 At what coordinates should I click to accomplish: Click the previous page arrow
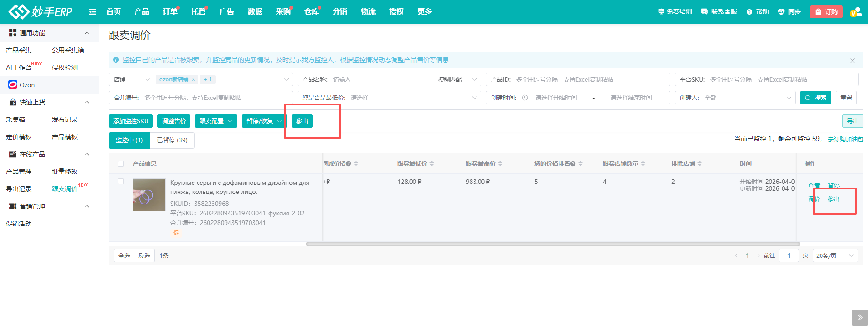coord(736,256)
